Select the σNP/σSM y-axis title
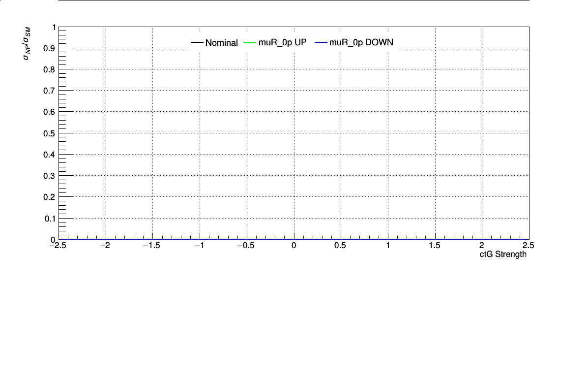Image resolution: width=588 pixels, height=380 pixels. coord(26,43)
